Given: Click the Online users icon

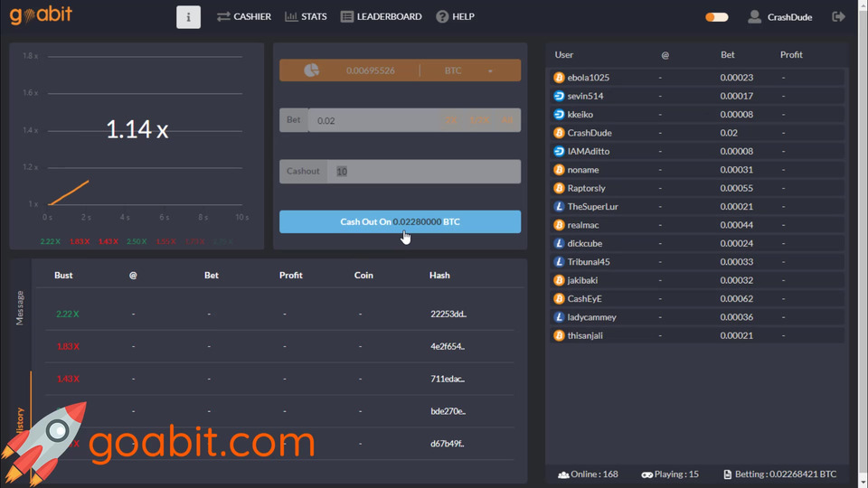Looking at the screenshot, I should [x=563, y=474].
